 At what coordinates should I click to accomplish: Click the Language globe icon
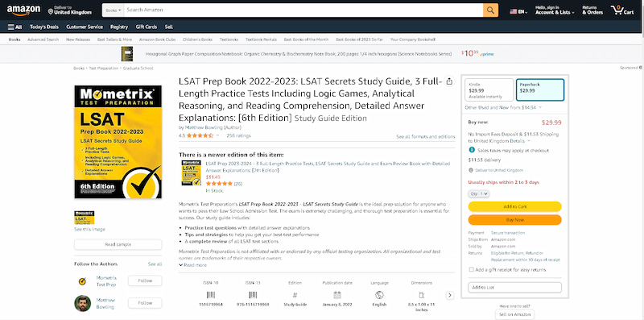click(x=379, y=295)
